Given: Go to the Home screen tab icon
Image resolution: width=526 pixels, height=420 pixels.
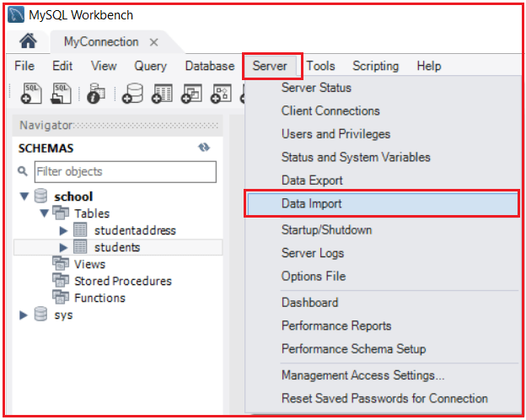Looking at the screenshot, I should [28, 41].
